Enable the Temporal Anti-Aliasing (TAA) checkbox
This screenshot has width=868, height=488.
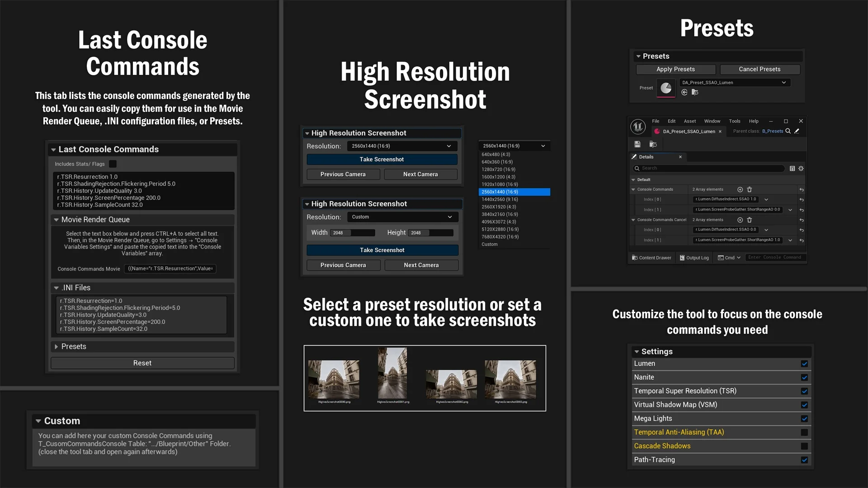pos(804,432)
